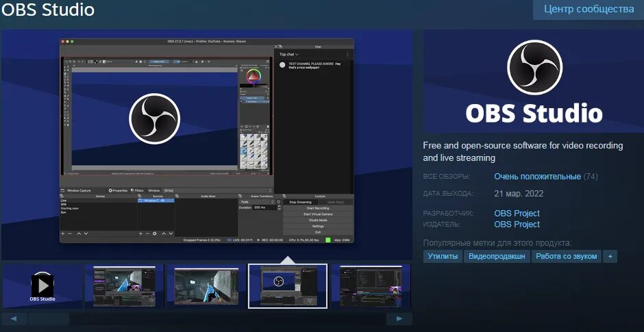Click Exit in OBS controls

click(x=318, y=232)
